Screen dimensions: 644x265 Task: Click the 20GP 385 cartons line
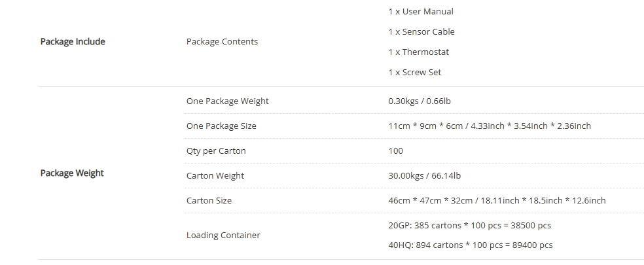(x=469, y=225)
